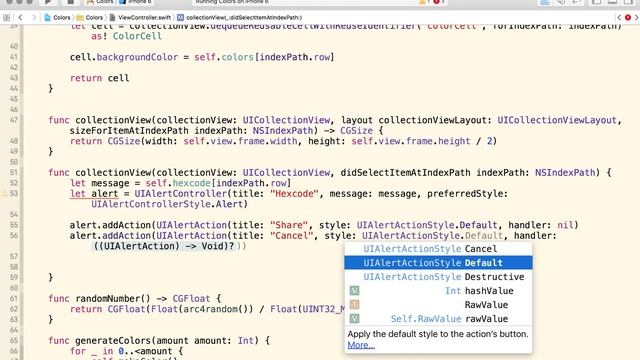
Task: Open the More... documentation link
Action: point(361,345)
